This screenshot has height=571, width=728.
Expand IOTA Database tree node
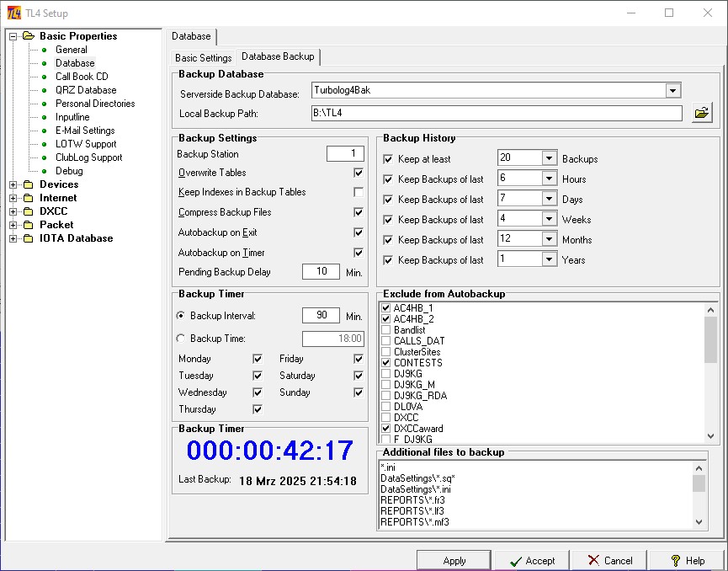(x=13, y=238)
